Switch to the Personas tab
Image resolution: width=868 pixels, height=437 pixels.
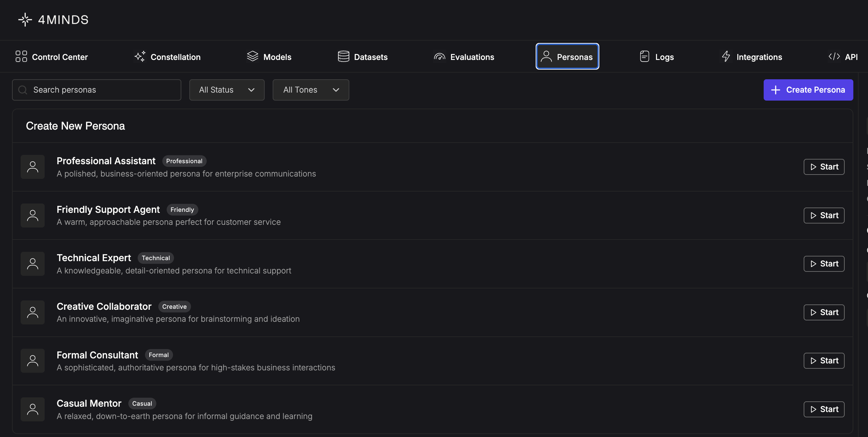coord(567,57)
